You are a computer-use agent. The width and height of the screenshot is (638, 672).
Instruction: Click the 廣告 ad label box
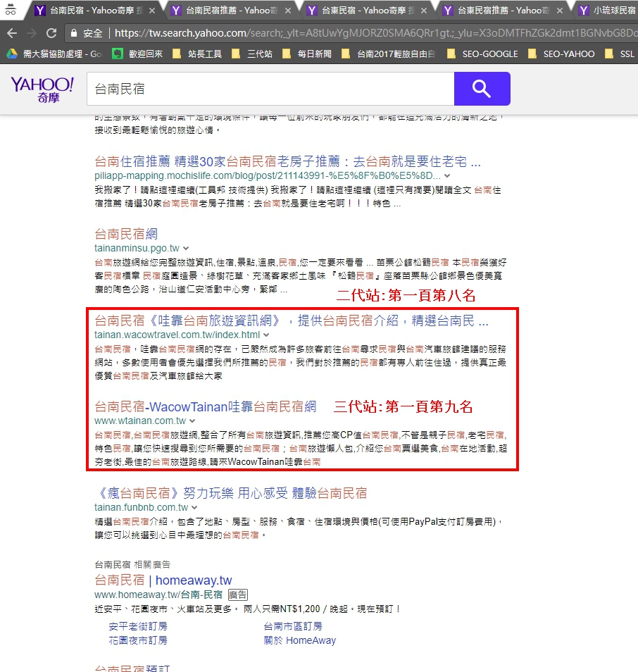pyautogui.click(x=238, y=595)
